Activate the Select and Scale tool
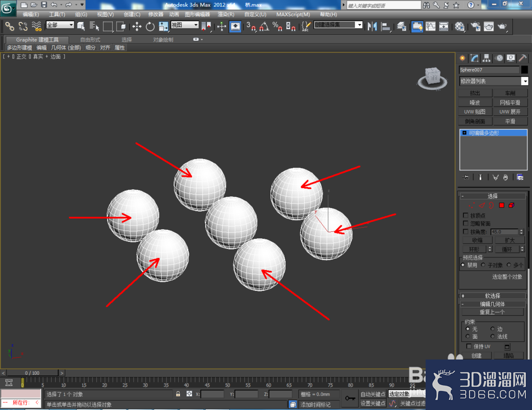The height and width of the screenshot is (410, 532). (x=163, y=26)
